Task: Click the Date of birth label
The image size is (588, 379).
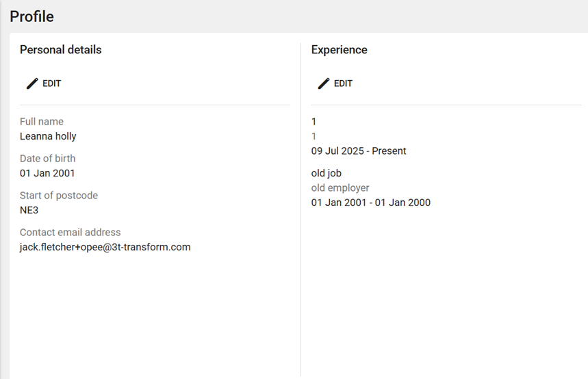Action: (47, 159)
